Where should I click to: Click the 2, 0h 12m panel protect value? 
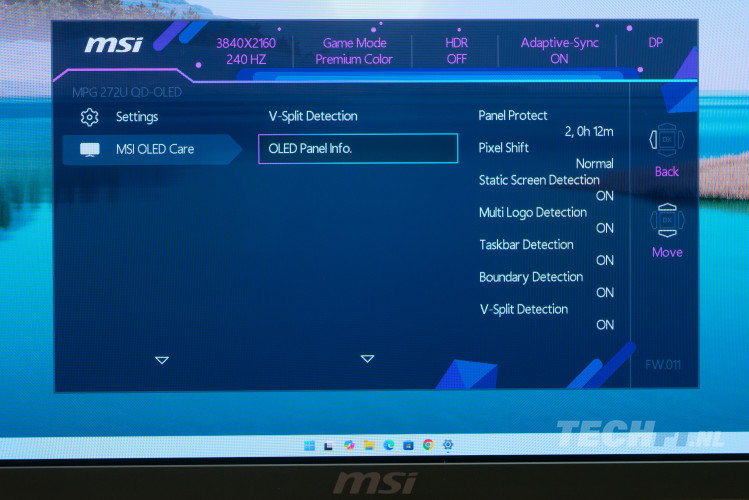(x=589, y=131)
